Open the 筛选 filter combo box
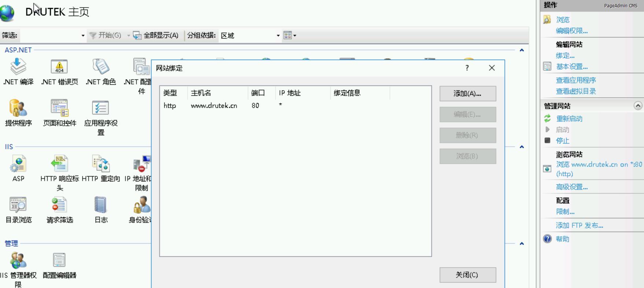 (53, 36)
